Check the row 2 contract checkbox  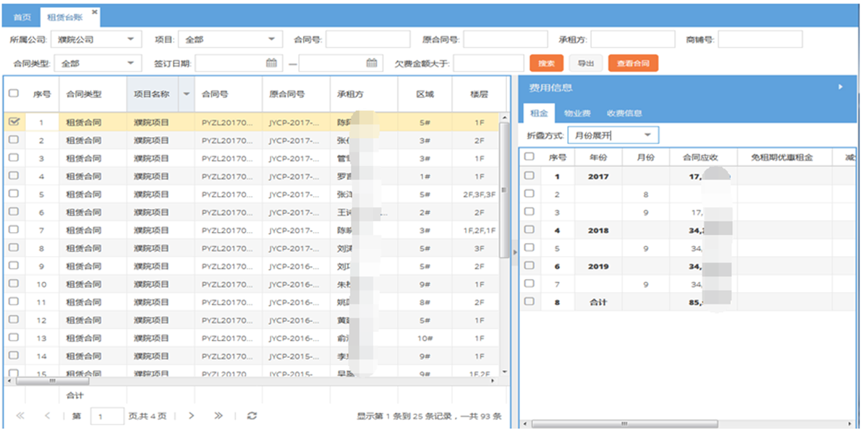[x=14, y=140]
